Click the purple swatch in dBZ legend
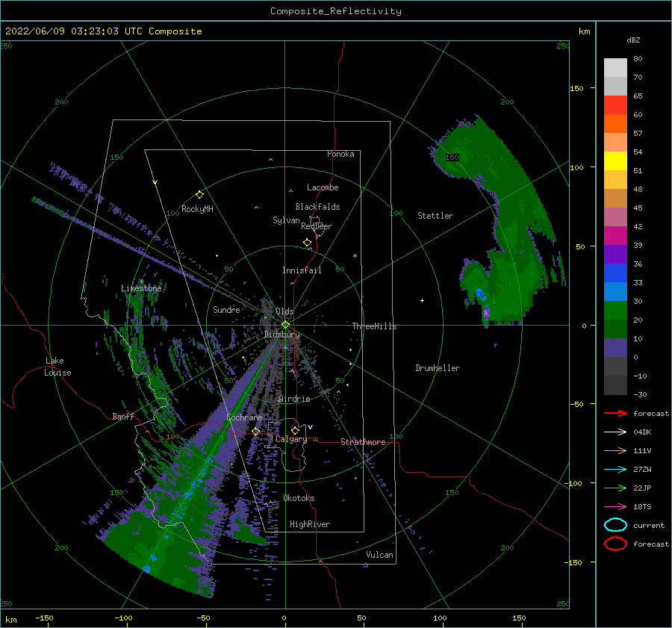Viewport: 672px width, 628px height. 615,255
